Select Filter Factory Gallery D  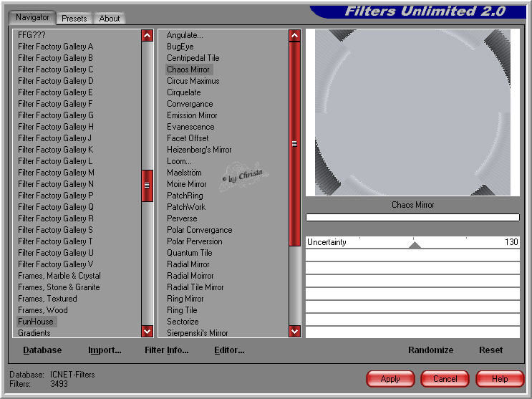(56, 81)
